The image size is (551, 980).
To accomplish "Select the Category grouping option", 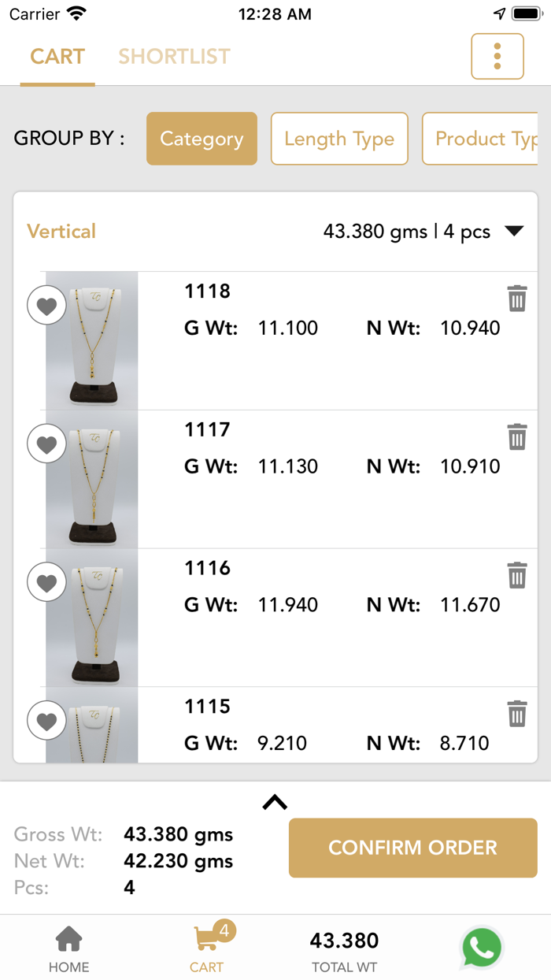I will (202, 139).
